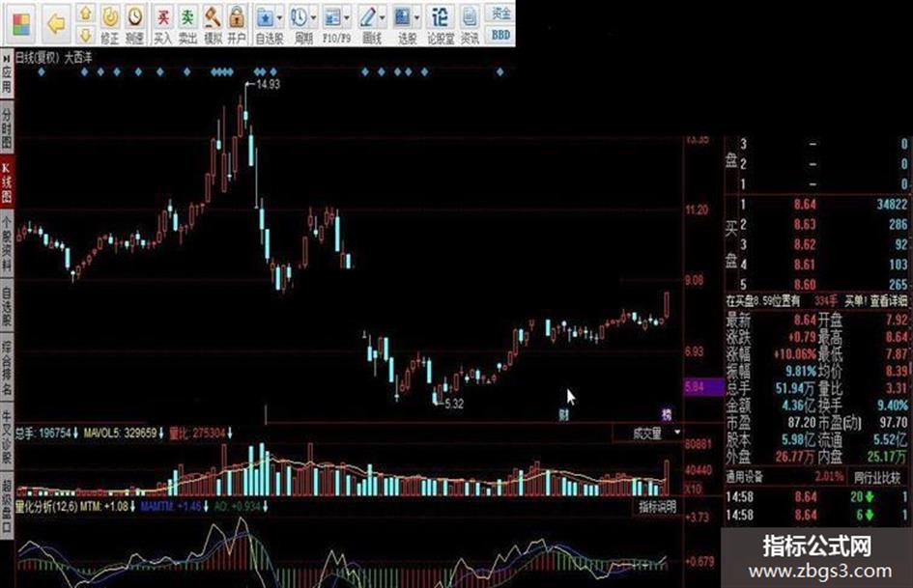Viewport: 913px width, 588px height.
Task: Click the 87.20 市盈 value
Action: point(801,422)
